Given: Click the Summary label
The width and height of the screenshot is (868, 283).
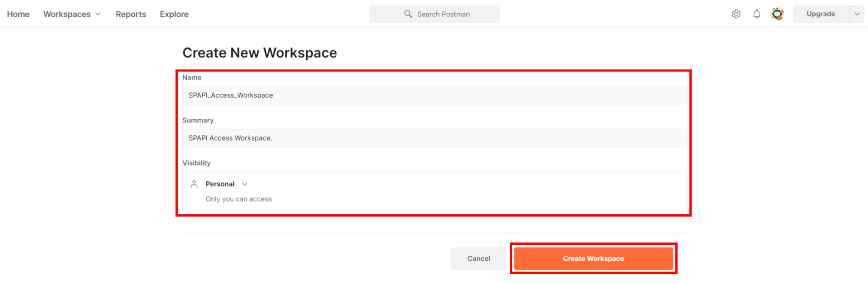Looking at the screenshot, I should coord(198,120).
